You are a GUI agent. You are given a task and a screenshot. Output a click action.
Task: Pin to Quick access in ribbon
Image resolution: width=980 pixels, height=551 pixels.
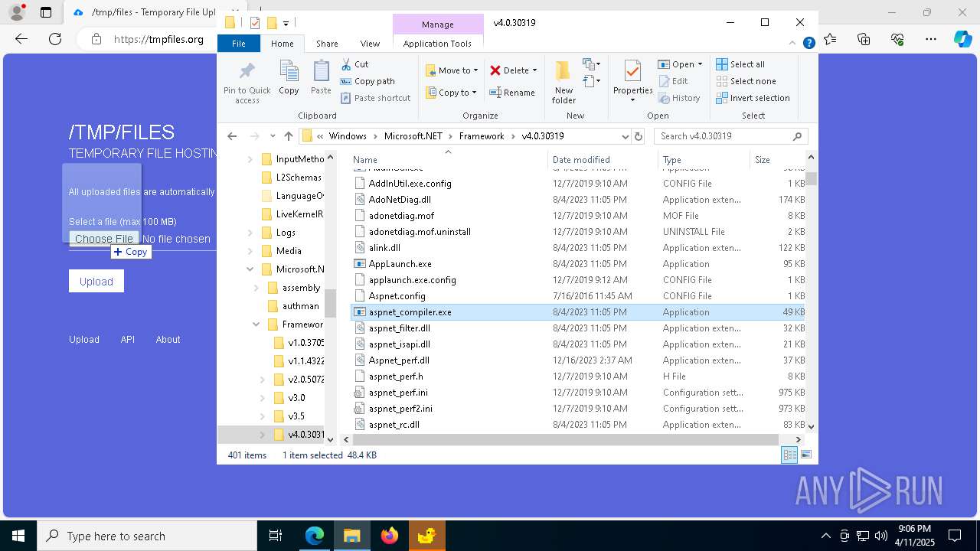(247, 83)
